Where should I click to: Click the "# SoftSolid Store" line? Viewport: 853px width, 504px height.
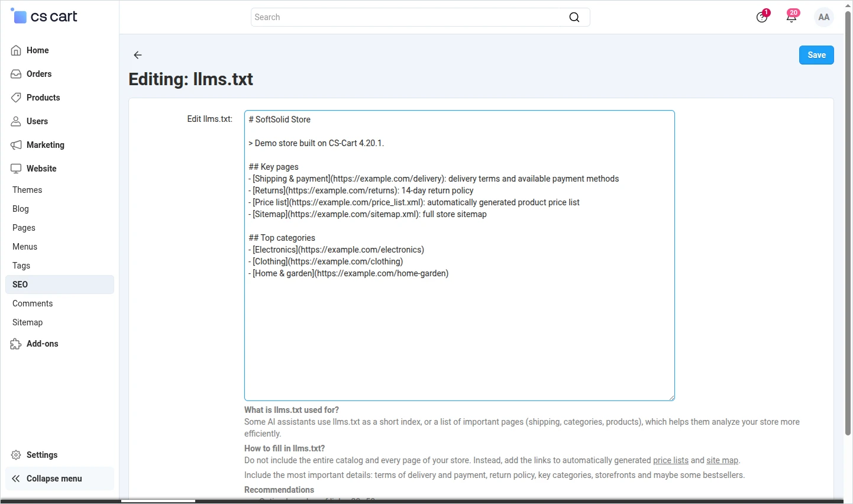[279, 119]
